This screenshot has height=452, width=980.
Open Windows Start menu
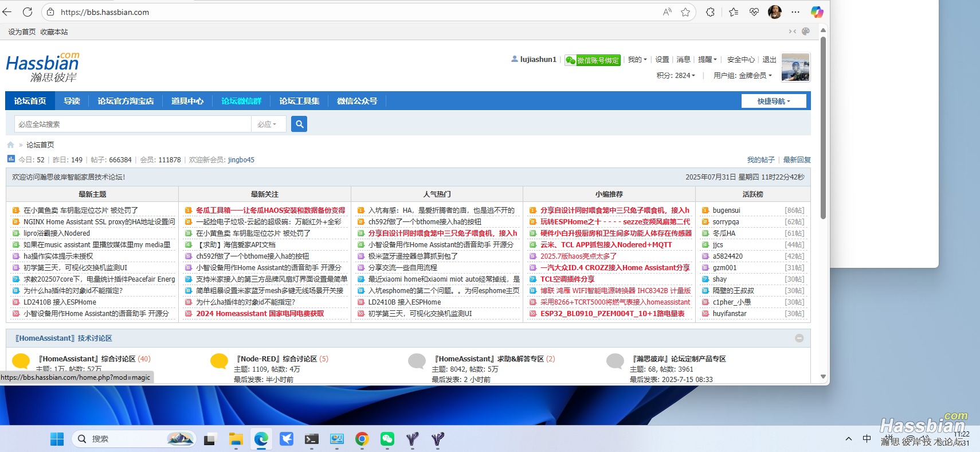pyautogui.click(x=57, y=439)
